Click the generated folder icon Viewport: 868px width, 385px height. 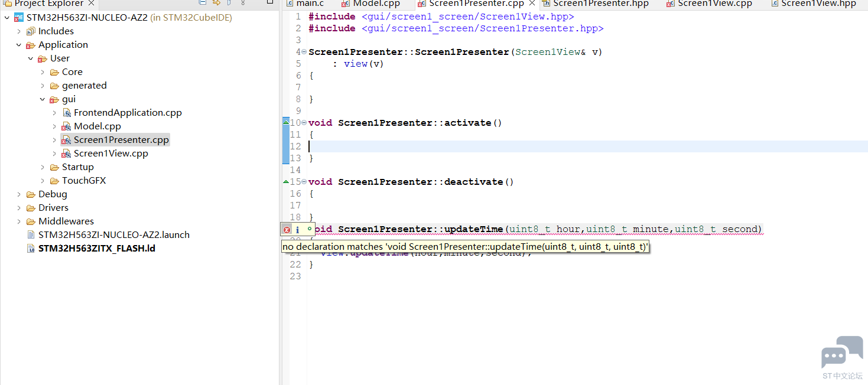54,86
